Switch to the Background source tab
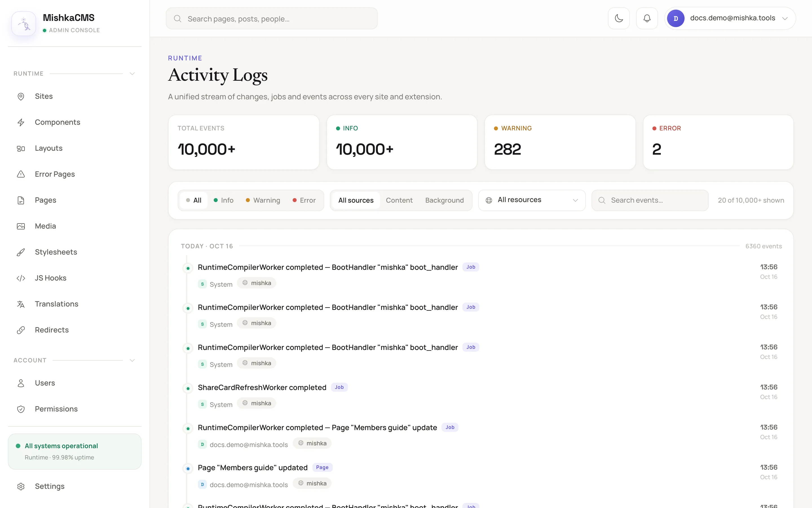This screenshot has height=508, width=812. 444,200
